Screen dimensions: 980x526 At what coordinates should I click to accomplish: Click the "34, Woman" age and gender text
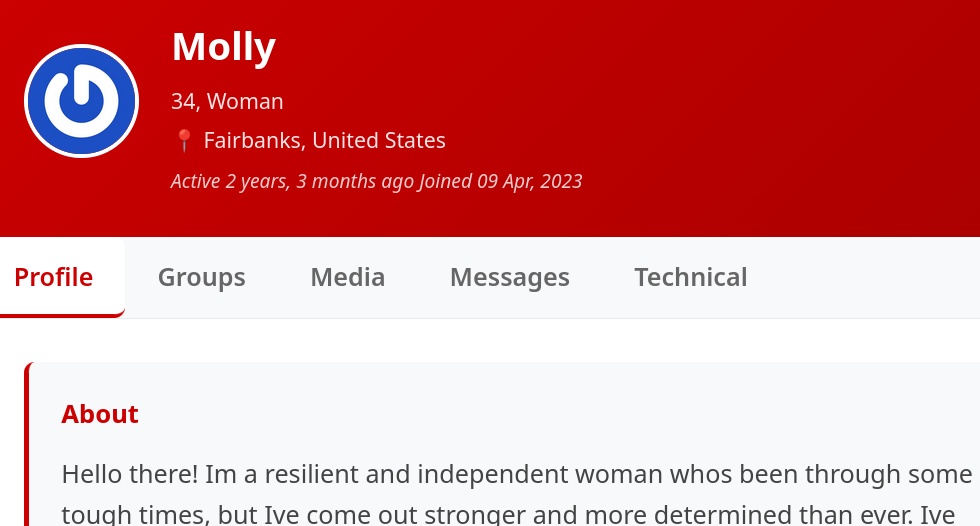227,101
